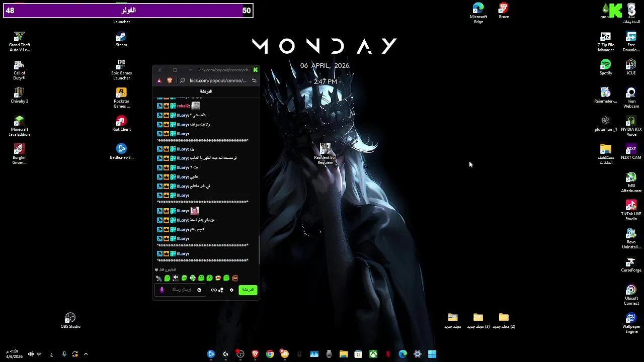Select Free Download Manager desktop icon

631,42
